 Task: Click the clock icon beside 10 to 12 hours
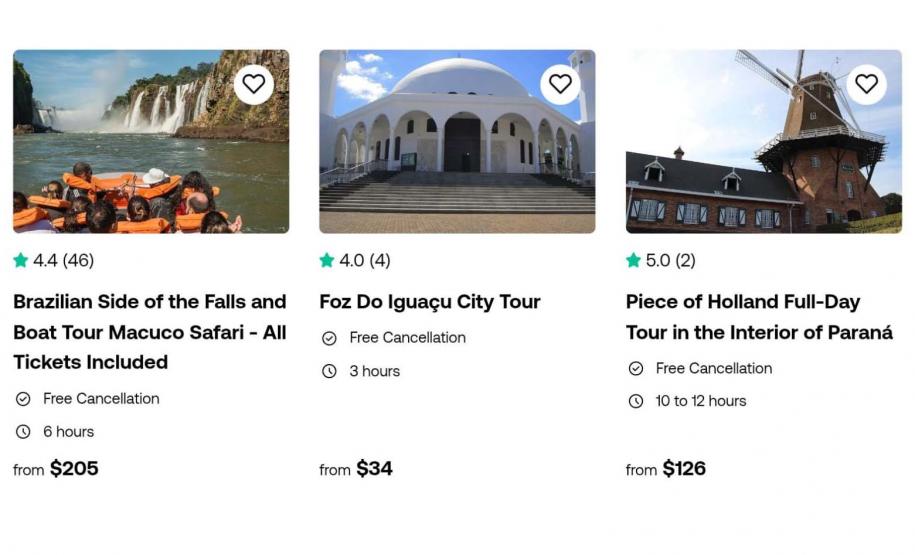(x=635, y=401)
